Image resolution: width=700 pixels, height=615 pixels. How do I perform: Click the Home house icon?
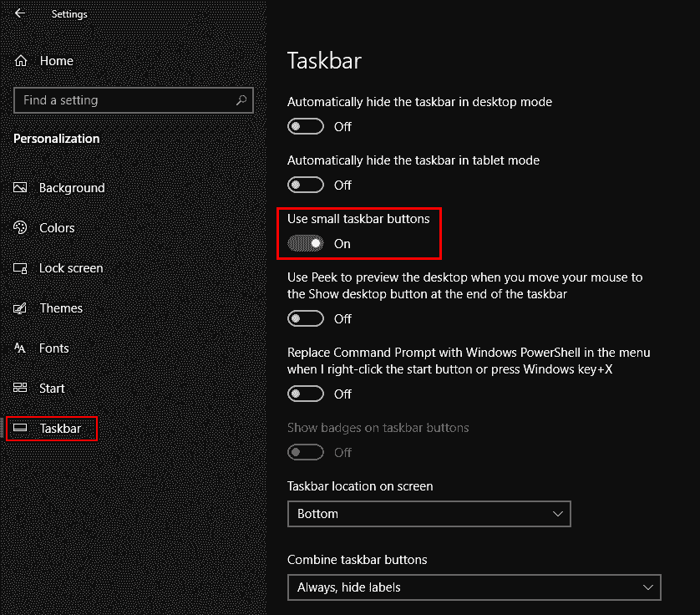click(21, 61)
